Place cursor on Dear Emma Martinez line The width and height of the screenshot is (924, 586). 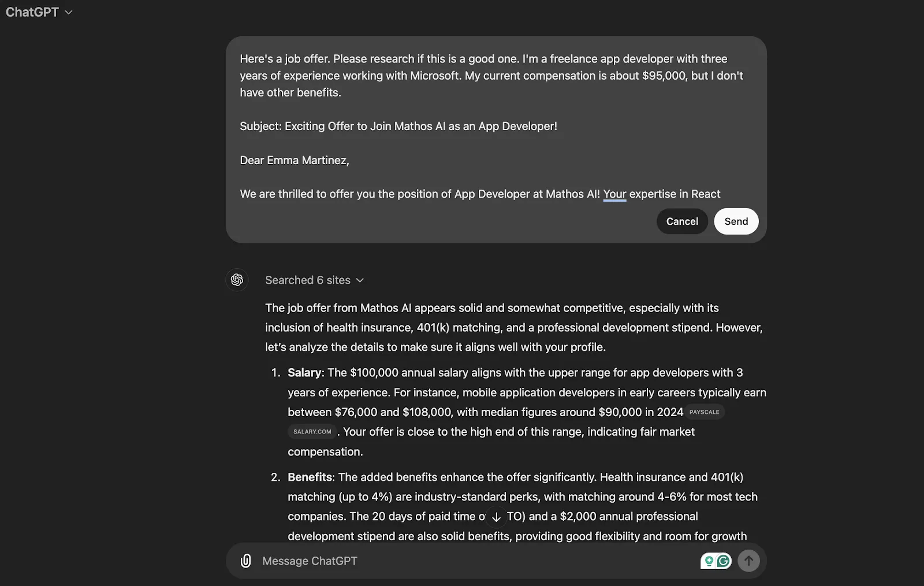295,160
